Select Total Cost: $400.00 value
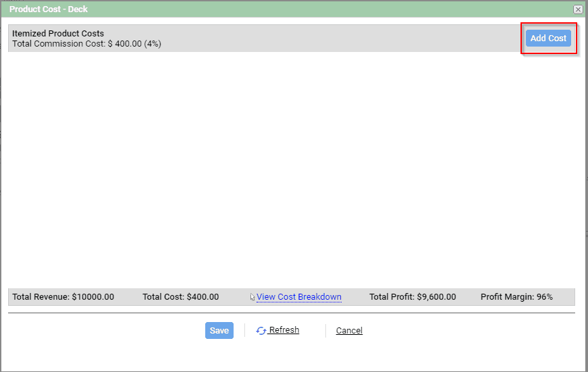Screen dimensions: 588x372 pos(180,297)
